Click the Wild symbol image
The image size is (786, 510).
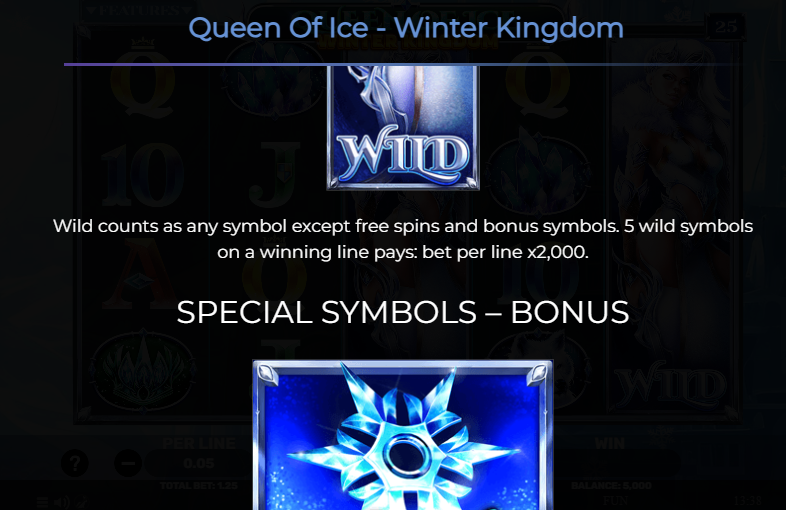click(x=403, y=128)
